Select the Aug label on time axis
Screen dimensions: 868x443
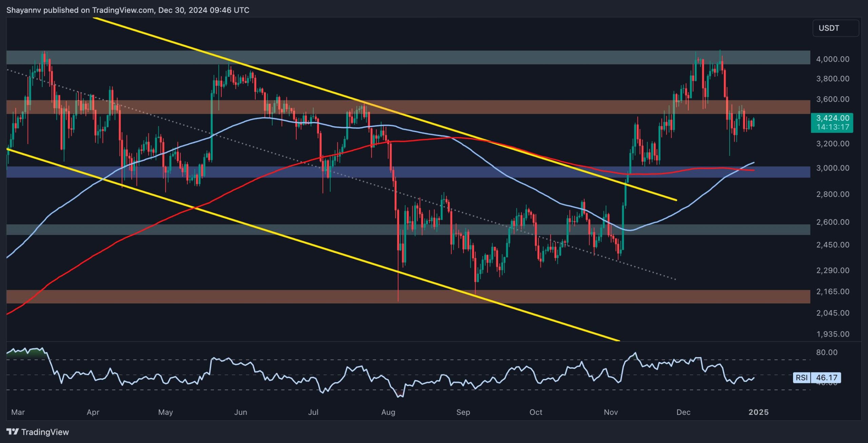388,412
